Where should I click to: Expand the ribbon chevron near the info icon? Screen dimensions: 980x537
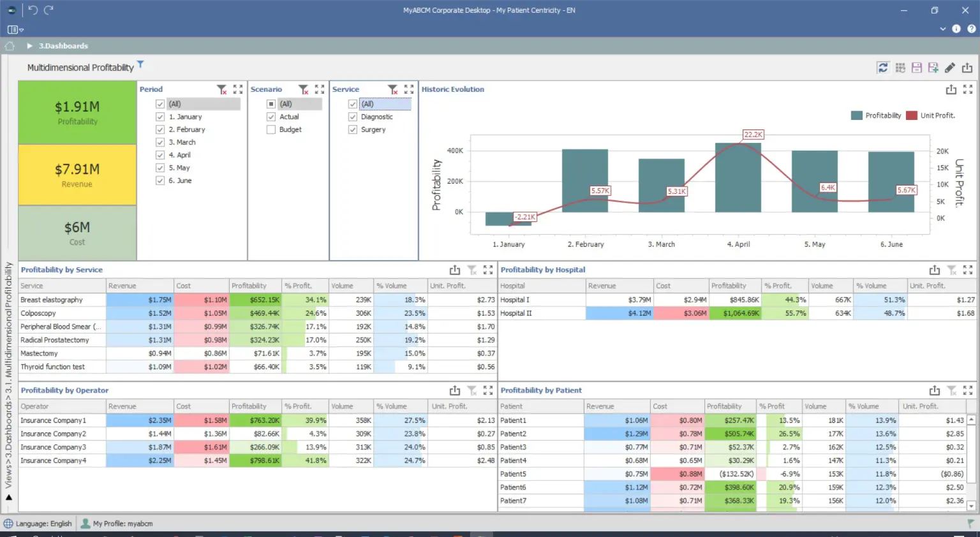(942, 29)
